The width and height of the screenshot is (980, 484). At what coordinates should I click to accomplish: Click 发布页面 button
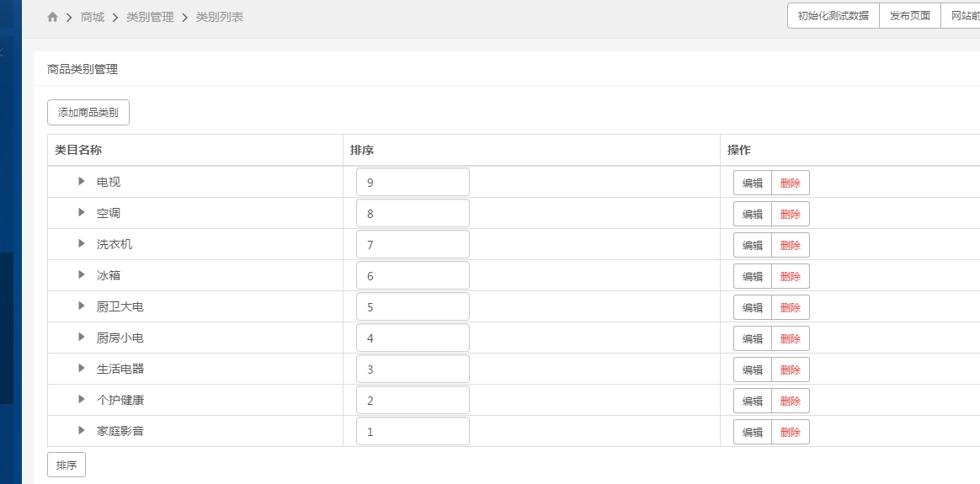pyautogui.click(x=910, y=16)
